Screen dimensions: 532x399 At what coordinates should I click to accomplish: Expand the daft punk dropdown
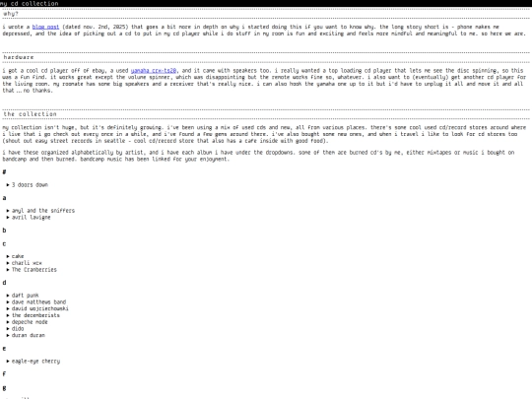25,296
